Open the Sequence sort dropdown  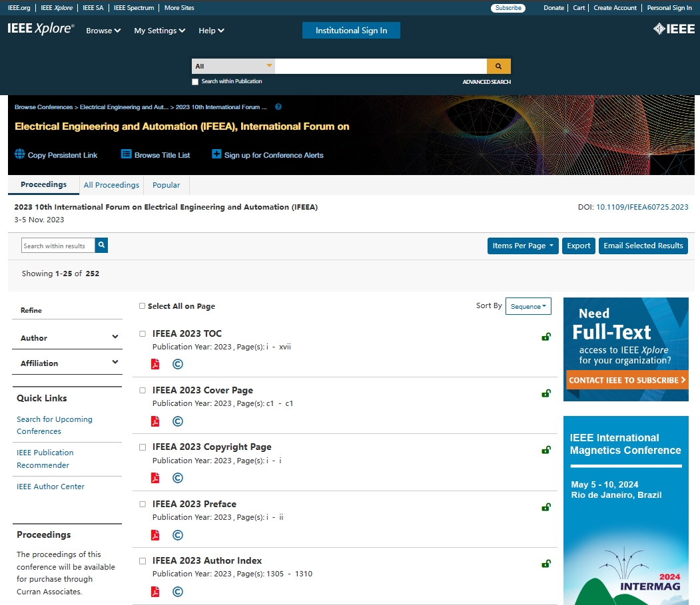[x=528, y=306]
